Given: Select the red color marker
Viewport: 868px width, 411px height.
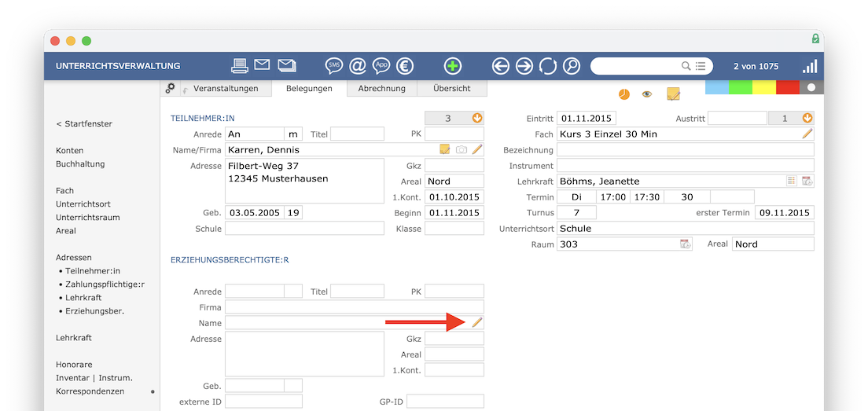Looking at the screenshot, I should pos(788,87).
